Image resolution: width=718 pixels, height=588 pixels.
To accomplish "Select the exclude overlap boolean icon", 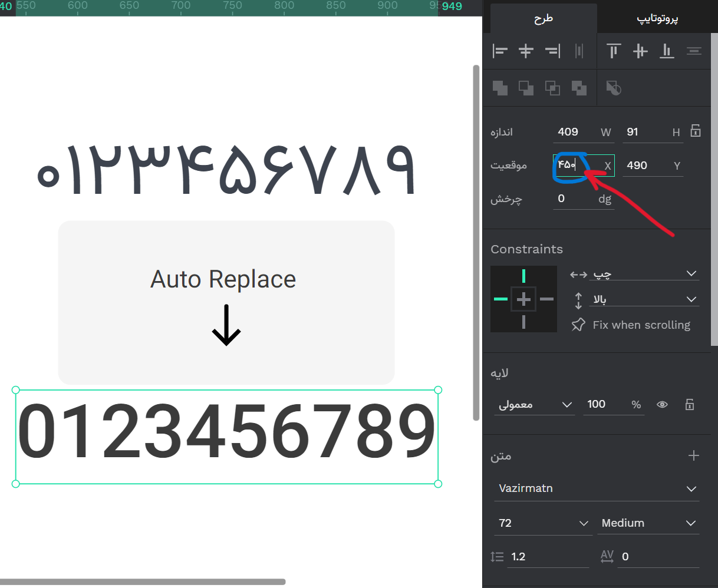I will (x=579, y=88).
